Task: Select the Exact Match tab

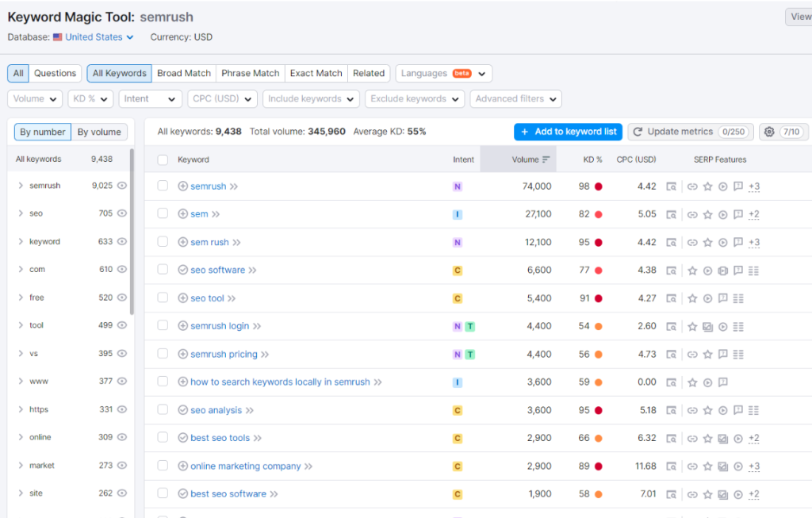Action: [316, 73]
